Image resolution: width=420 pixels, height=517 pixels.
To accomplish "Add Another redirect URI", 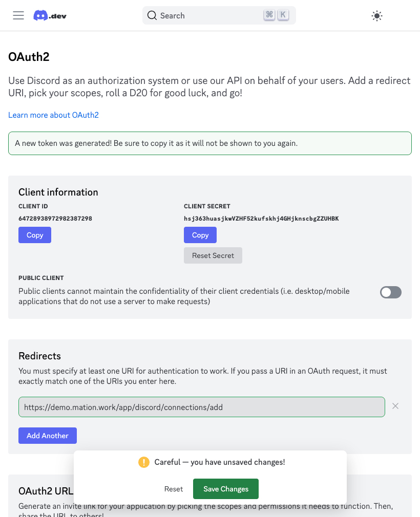I will tap(48, 436).
